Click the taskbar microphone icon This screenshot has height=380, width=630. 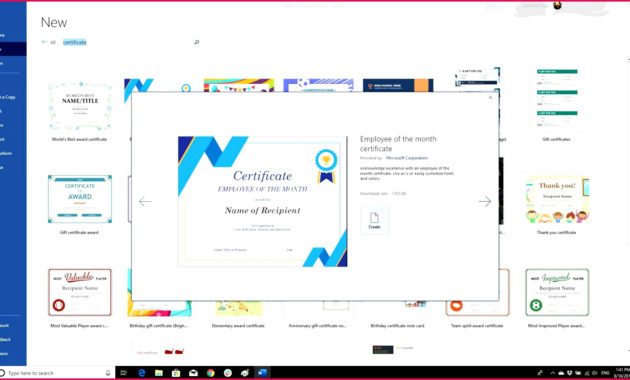tap(108, 373)
